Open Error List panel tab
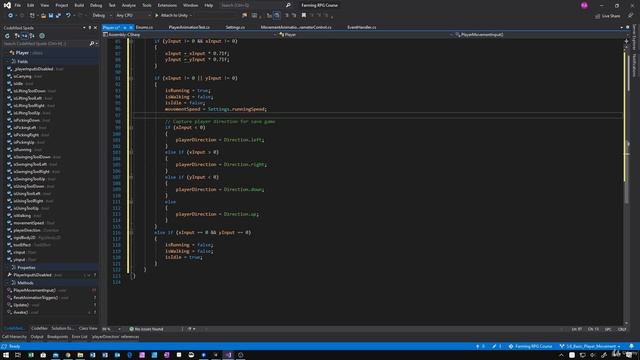Viewport: 640px width, 360px height. pos(80,337)
